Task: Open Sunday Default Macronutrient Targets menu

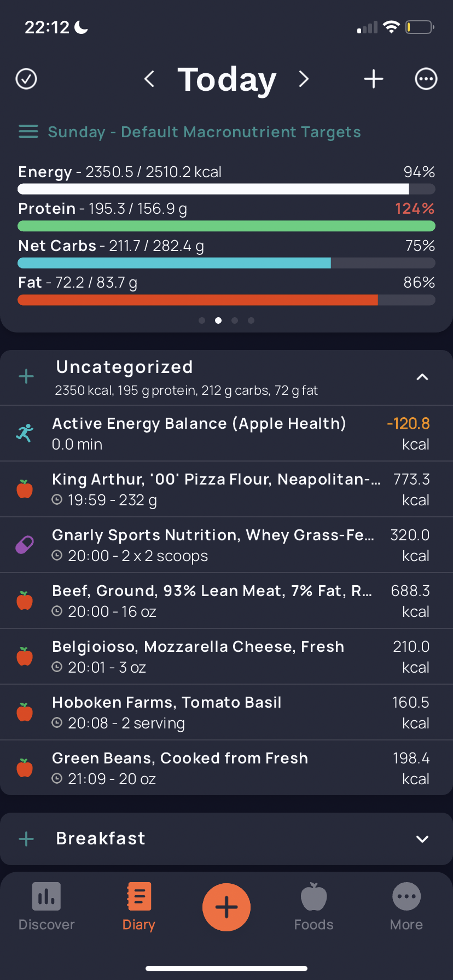Action: point(190,132)
